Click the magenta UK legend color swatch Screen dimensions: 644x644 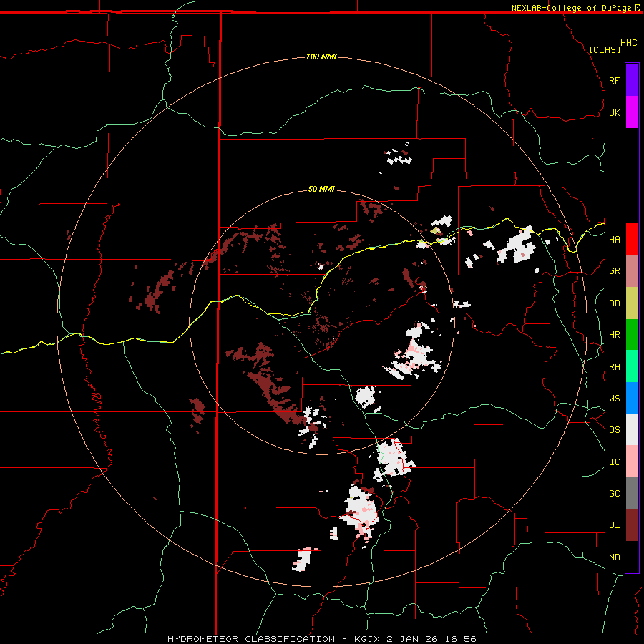(632, 112)
